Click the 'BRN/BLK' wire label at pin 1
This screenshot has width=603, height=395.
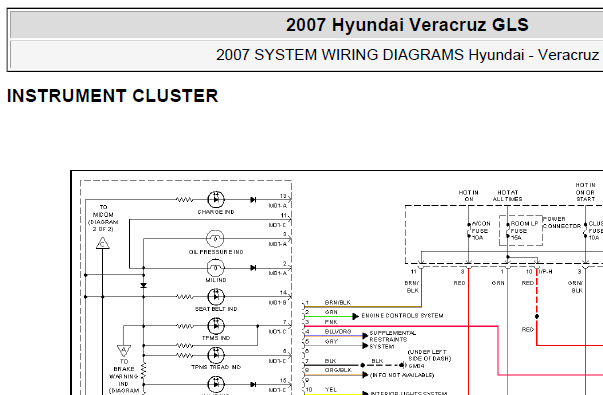coord(338,303)
